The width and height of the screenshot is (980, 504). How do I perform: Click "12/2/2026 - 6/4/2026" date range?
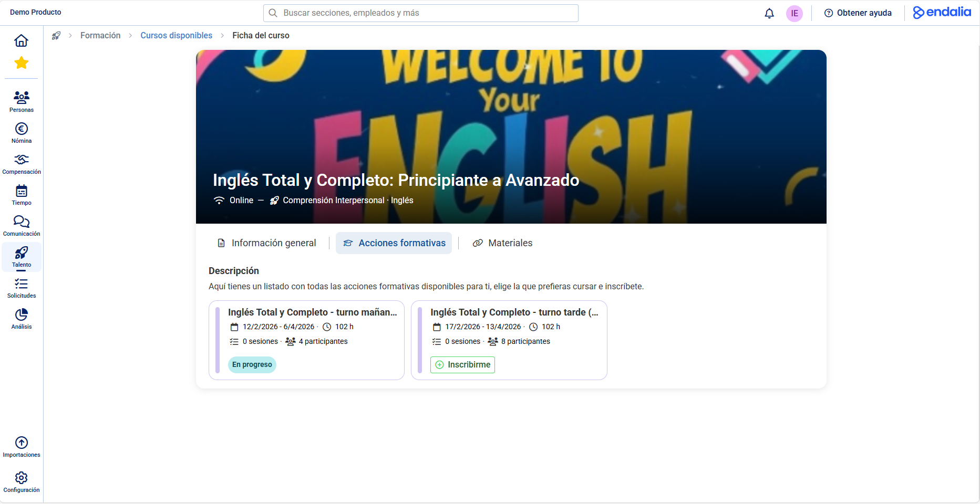(x=278, y=327)
